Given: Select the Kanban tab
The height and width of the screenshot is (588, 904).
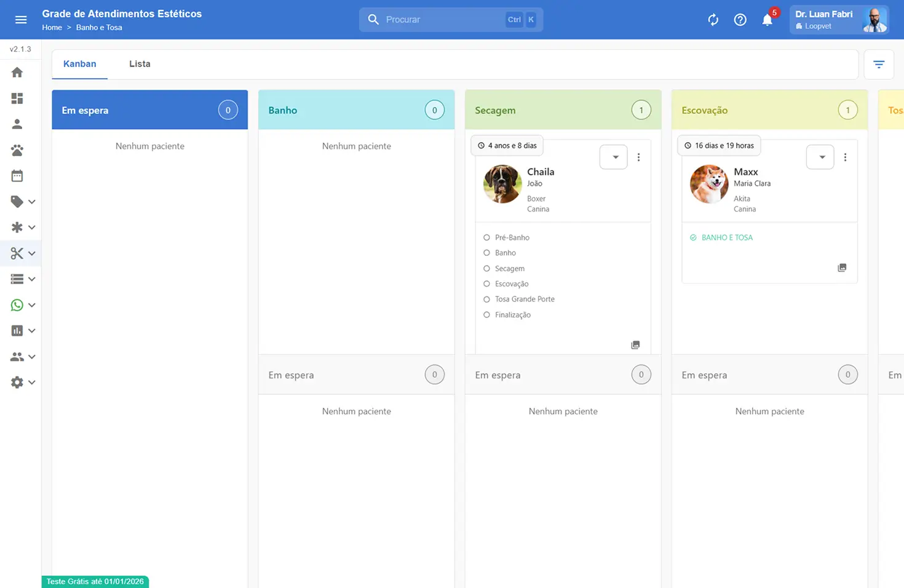Looking at the screenshot, I should tap(80, 64).
